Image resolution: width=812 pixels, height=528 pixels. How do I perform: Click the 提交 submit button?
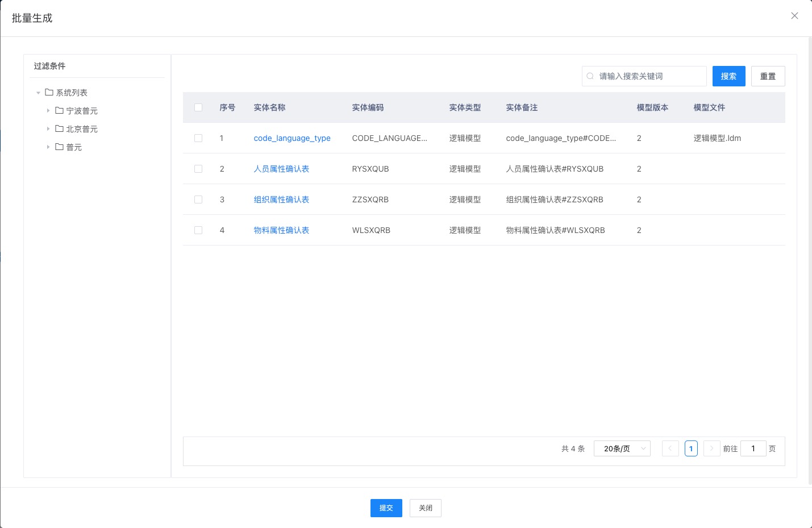click(x=386, y=508)
